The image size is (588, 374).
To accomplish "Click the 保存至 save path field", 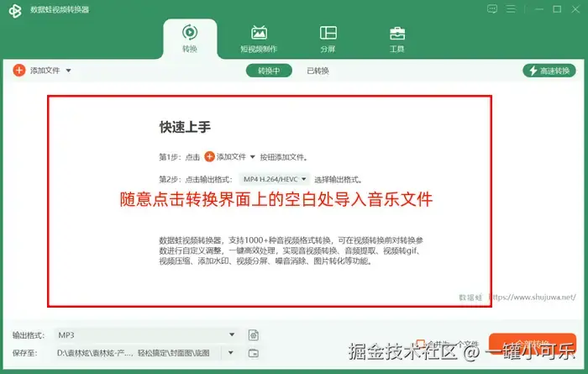I will tap(138, 353).
